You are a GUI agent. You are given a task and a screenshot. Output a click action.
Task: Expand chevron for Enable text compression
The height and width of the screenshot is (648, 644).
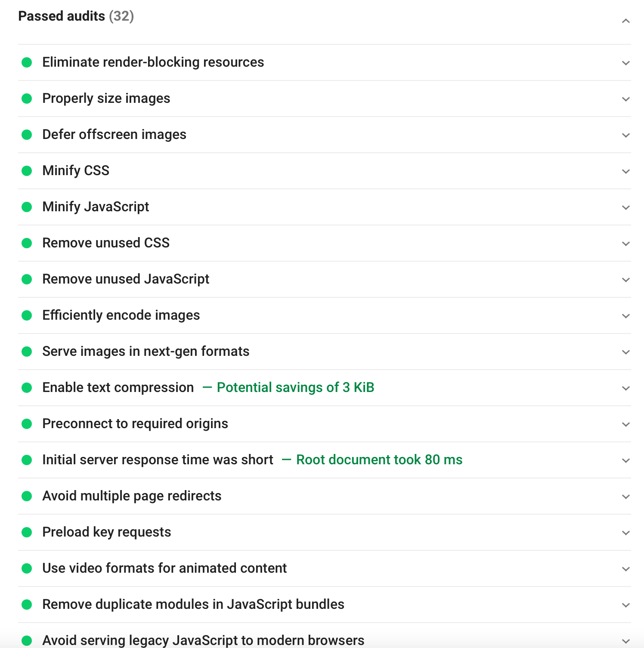point(626,388)
